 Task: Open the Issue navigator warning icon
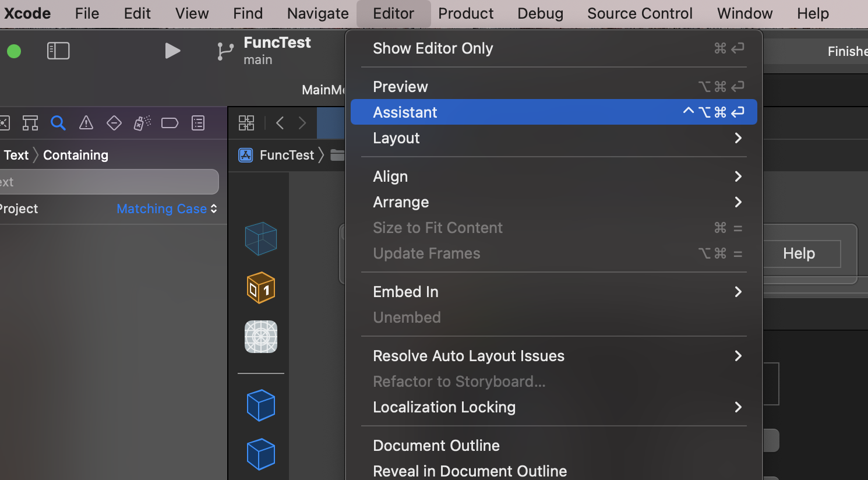tap(86, 123)
